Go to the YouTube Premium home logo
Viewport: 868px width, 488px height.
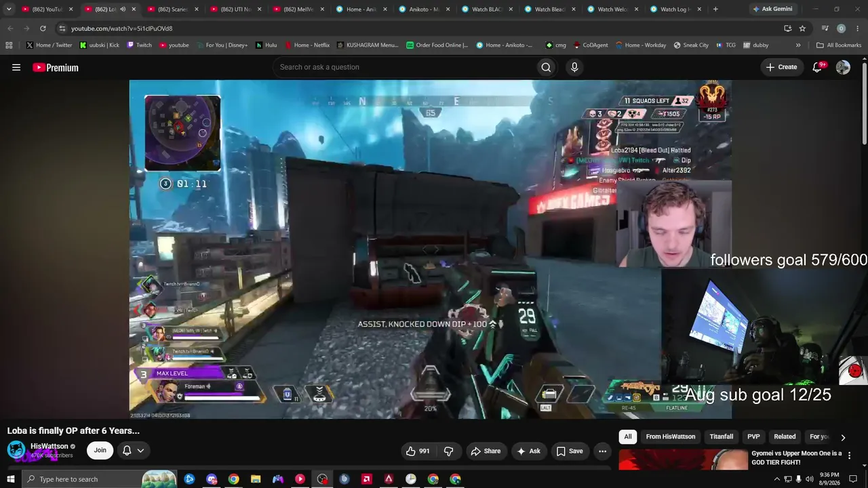point(56,67)
